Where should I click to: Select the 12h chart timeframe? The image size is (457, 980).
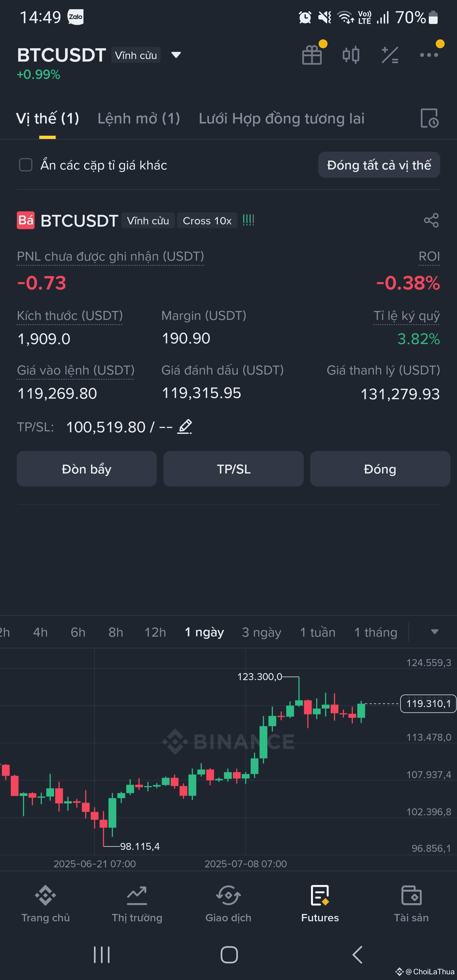click(x=155, y=632)
